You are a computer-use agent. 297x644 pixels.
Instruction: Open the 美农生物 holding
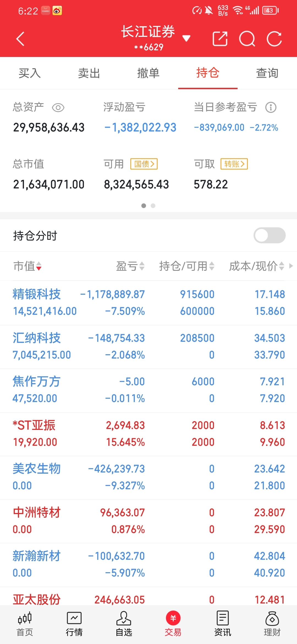click(148, 477)
